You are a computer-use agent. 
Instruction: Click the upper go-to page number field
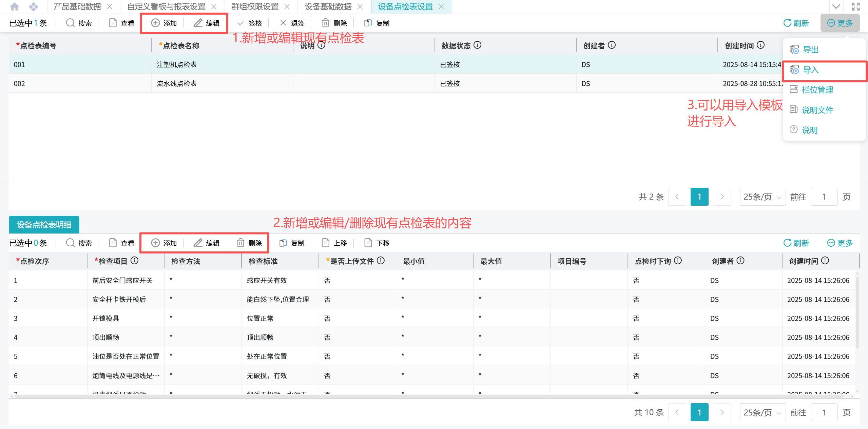[824, 197]
